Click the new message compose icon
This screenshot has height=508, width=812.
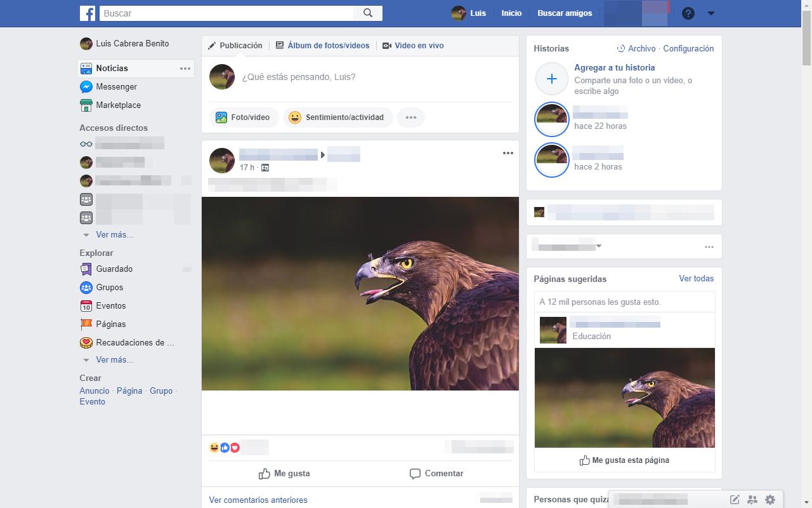click(734, 500)
